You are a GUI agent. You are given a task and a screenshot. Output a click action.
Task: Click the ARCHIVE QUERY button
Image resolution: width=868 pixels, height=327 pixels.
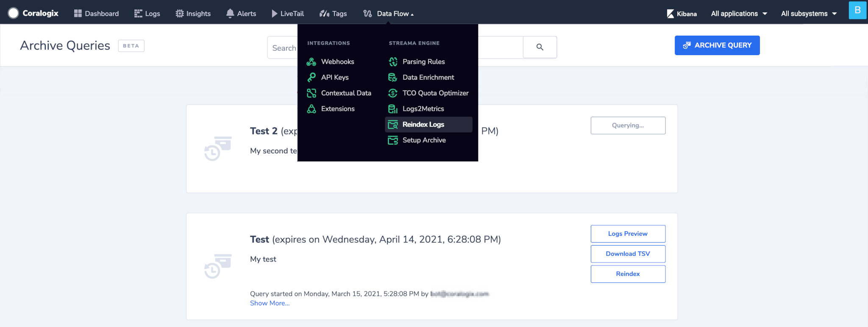point(717,45)
